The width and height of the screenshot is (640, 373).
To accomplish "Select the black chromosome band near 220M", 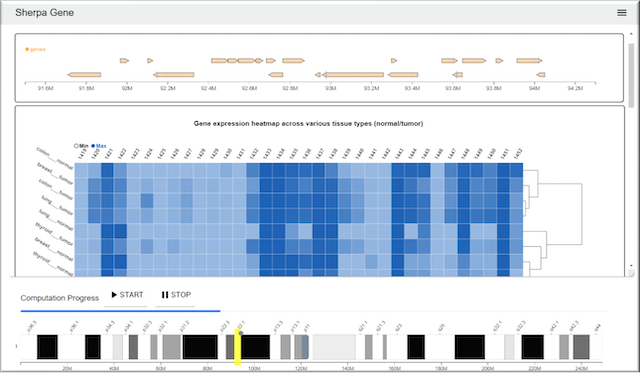I will 533,347.
